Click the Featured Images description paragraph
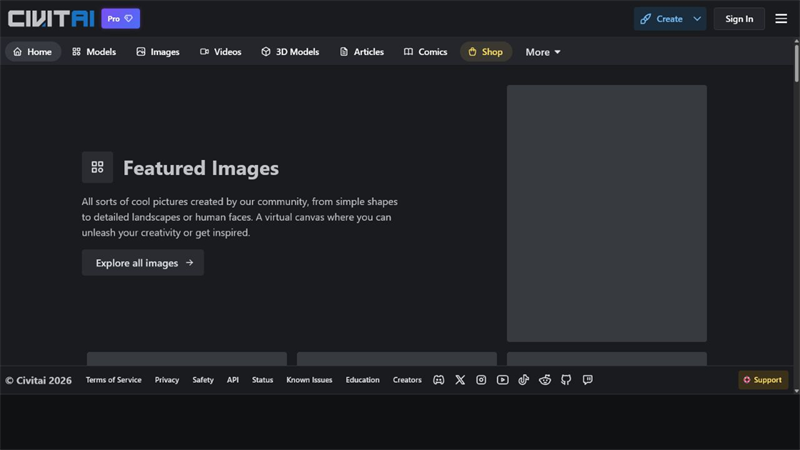800x450 pixels. pyautogui.click(x=240, y=217)
